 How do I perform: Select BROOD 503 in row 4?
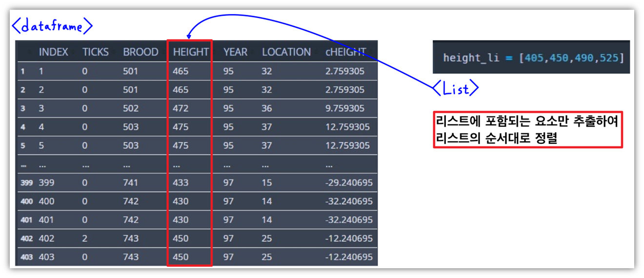tap(131, 127)
